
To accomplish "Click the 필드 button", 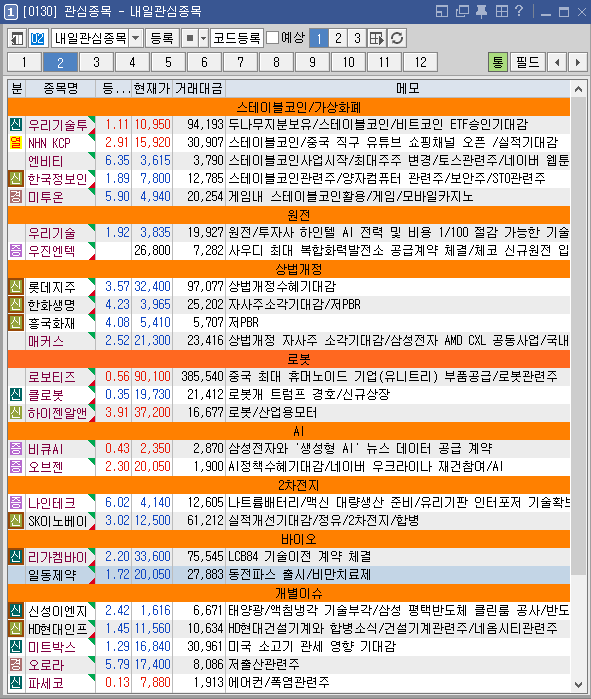I will point(528,62).
